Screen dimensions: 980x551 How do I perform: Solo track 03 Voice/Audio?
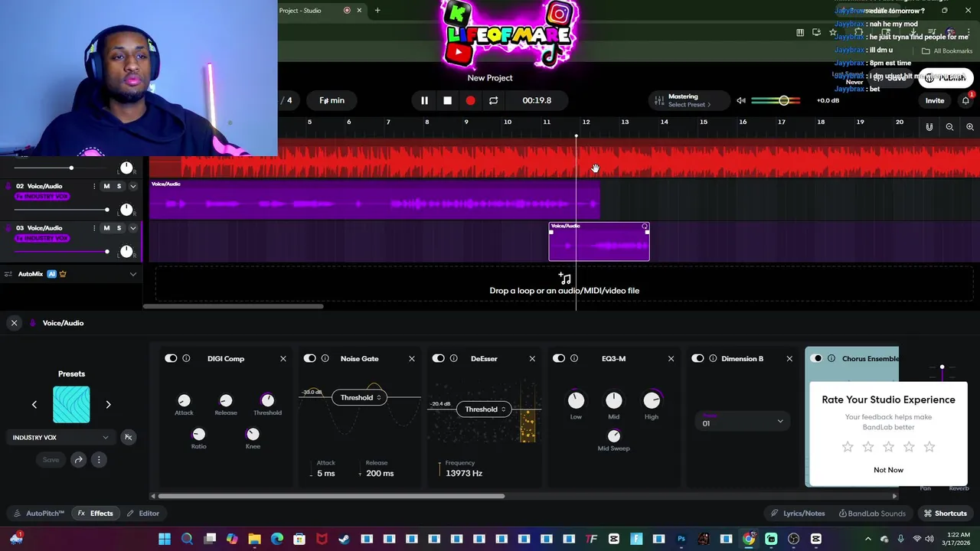(x=119, y=228)
